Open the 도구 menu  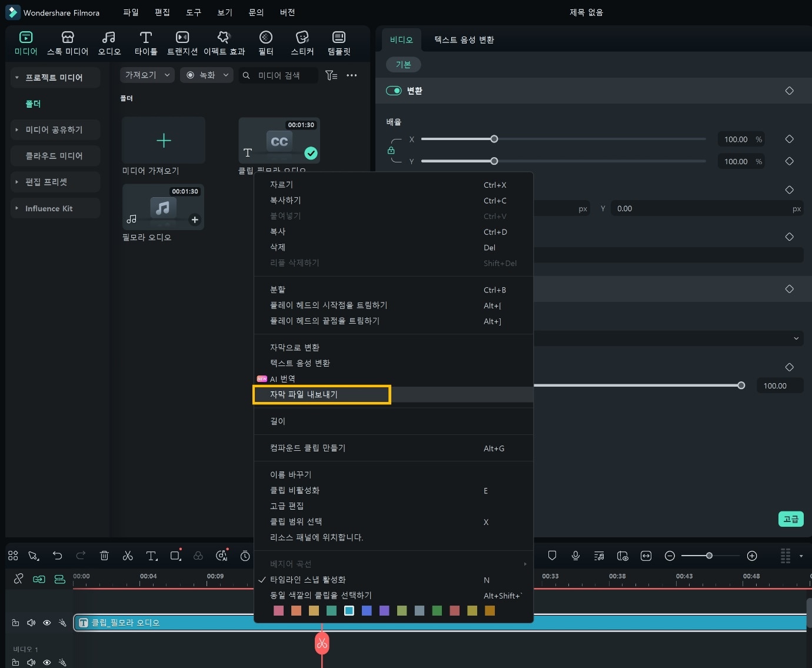194,12
